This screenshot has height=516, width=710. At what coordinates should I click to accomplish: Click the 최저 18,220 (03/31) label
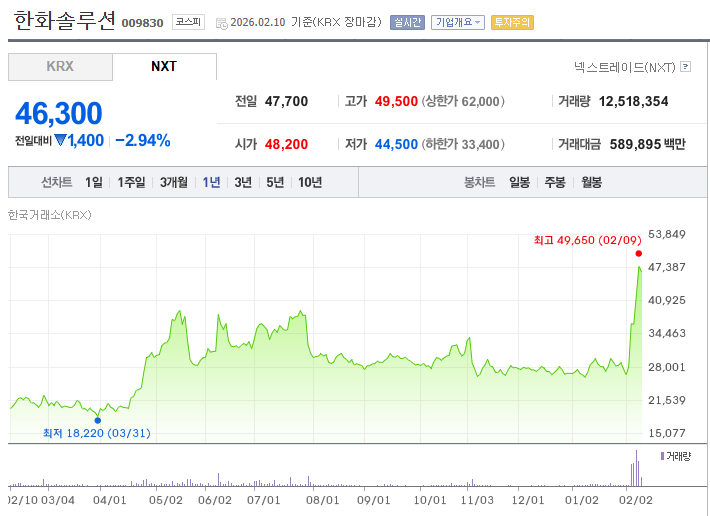click(96, 433)
